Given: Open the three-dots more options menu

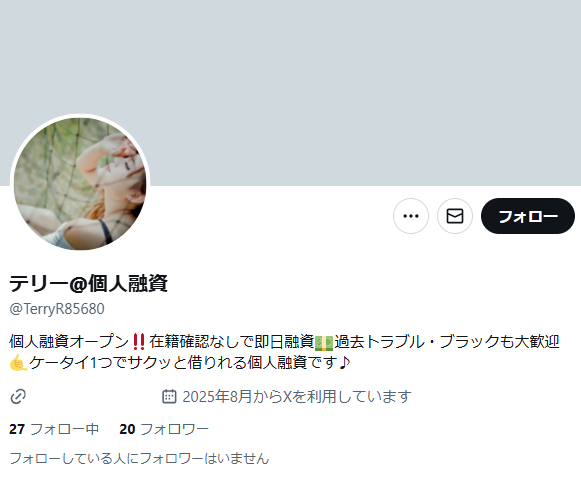Looking at the screenshot, I should [411, 216].
